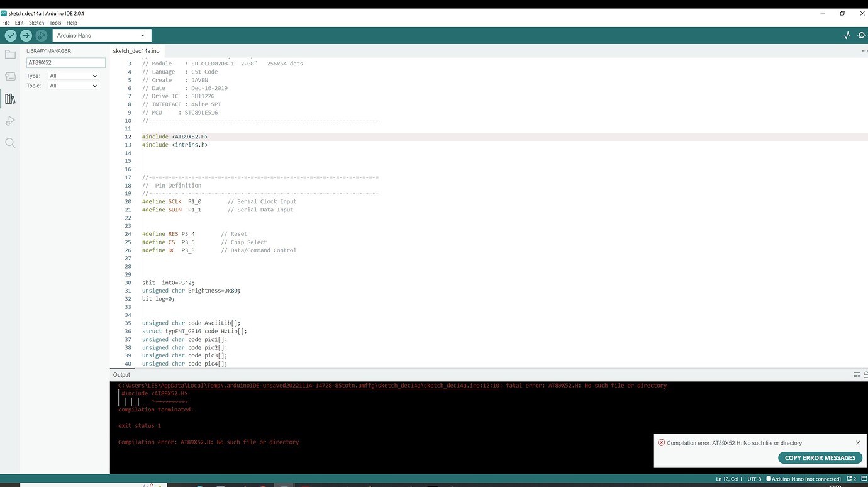Click the AT89X52 library search field
Screen dimensions: 868x487
[x=65, y=62]
